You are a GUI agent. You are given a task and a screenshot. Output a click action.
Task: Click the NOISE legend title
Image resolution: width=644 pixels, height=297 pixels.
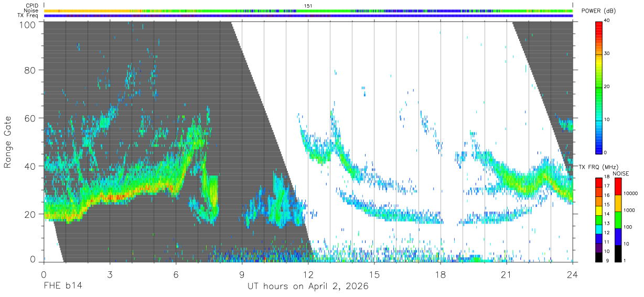coord(621,173)
